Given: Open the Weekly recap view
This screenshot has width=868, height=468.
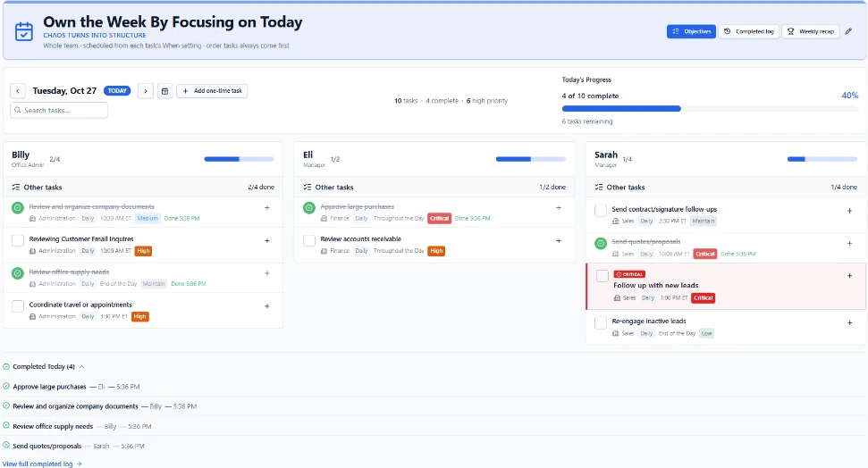Looking at the screenshot, I should pyautogui.click(x=811, y=31).
